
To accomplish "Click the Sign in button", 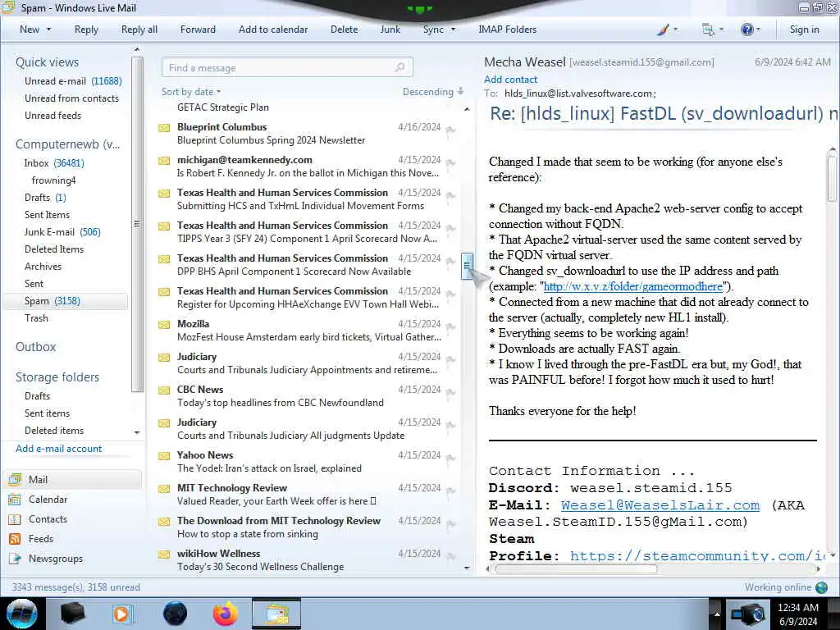I will coord(804,30).
